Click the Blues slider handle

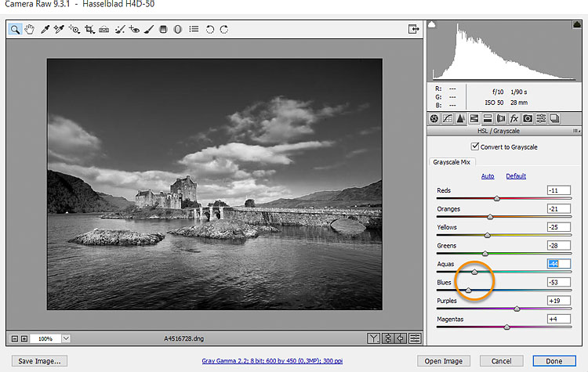pyautogui.click(x=469, y=290)
